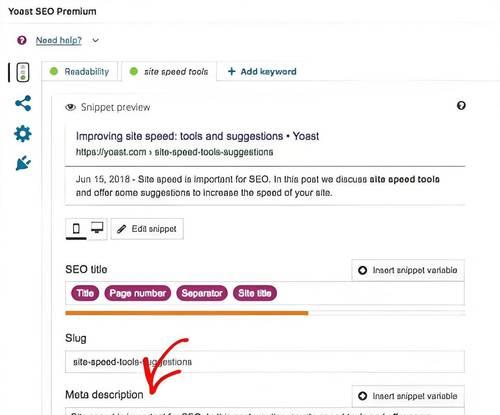The width and height of the screenshot is (500, 415).
Task: Click the purple question mark help icon
Action: coord(22,40)
